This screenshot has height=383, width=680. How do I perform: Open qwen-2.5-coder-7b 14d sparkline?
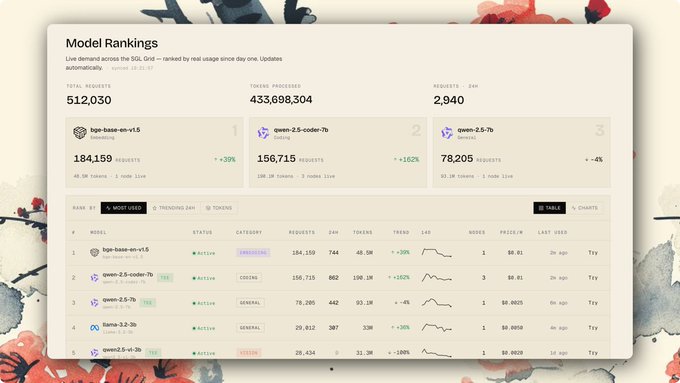point(437,278)
